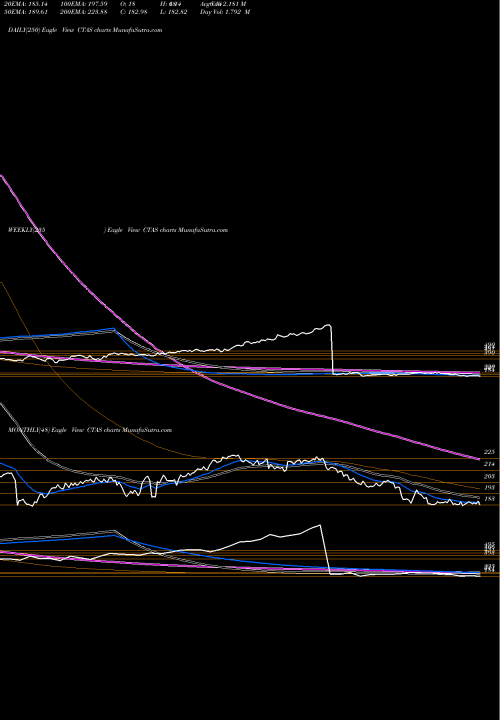Click the L: 182.82 low value
This screenshot has width=500, height=720.
[x=174, y=12]
